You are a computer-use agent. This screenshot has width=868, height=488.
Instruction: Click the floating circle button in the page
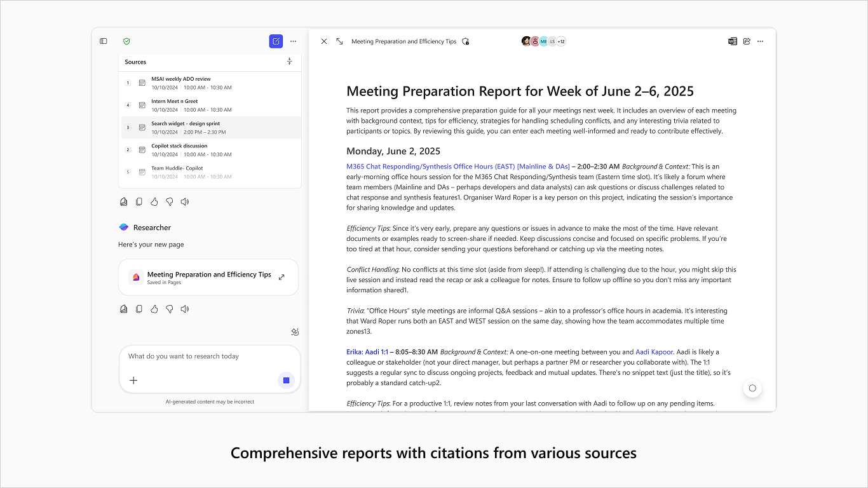click(x=752, y=388)
